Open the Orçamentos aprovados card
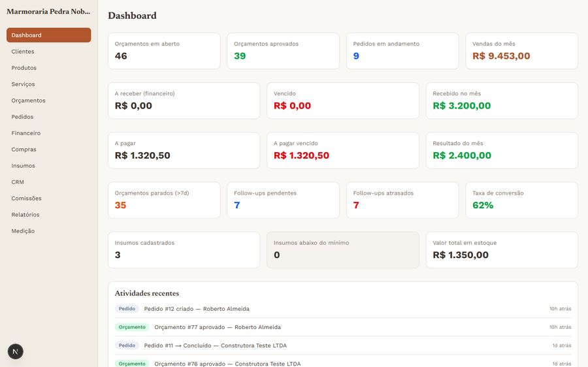The image size is (588, 367). [283, 51]
